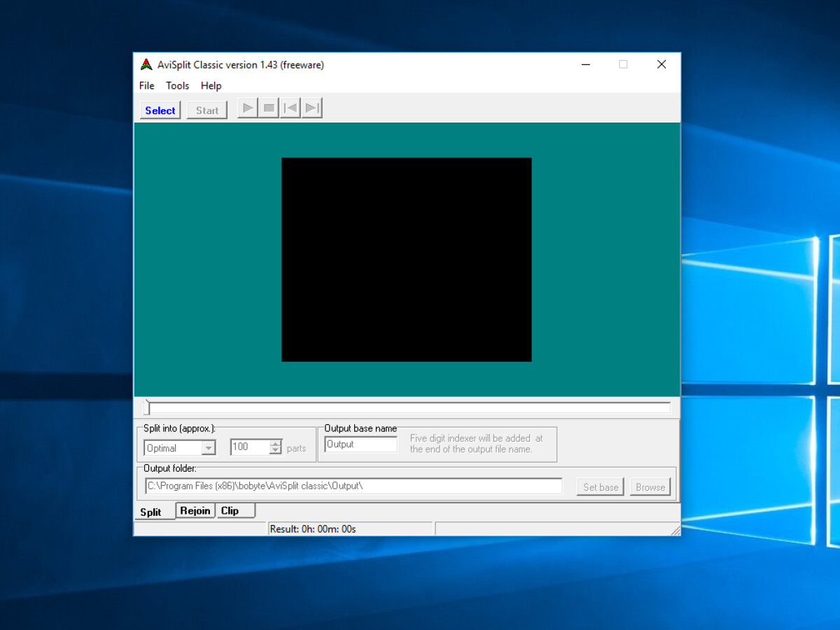Screen dimensions: 840x630
Task: Click the blue Select button
Action: click(160, 111)
